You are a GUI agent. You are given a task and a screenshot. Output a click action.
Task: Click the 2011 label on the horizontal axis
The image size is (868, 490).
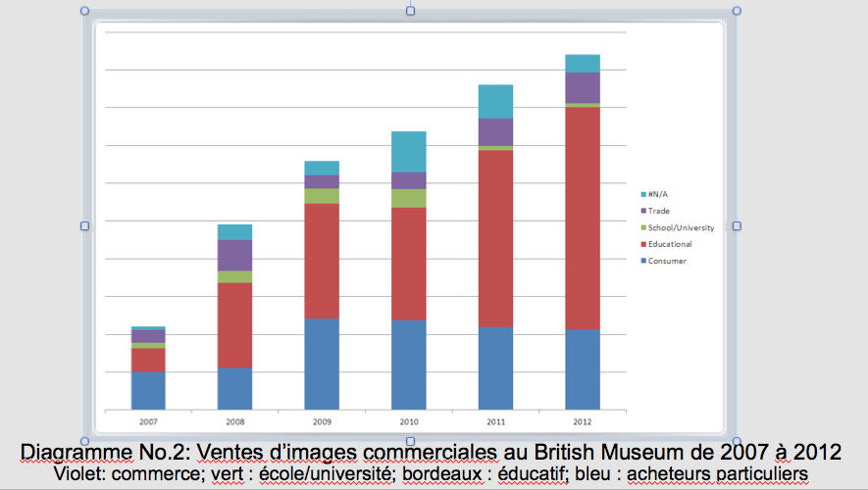click(495, 421)
